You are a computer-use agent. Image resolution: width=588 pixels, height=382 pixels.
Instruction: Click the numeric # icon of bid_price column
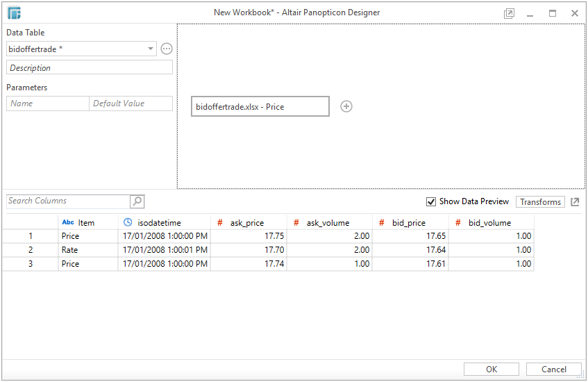point(382,222)
